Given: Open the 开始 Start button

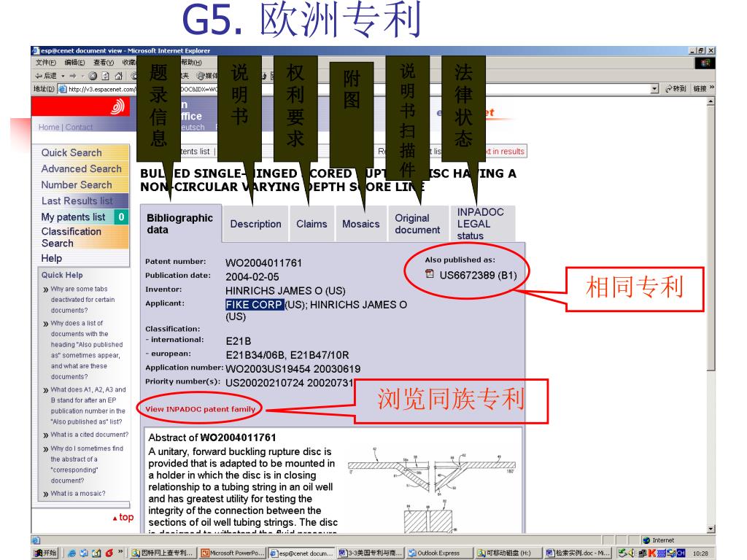Looking at the screenshot, I should [46, 553].
